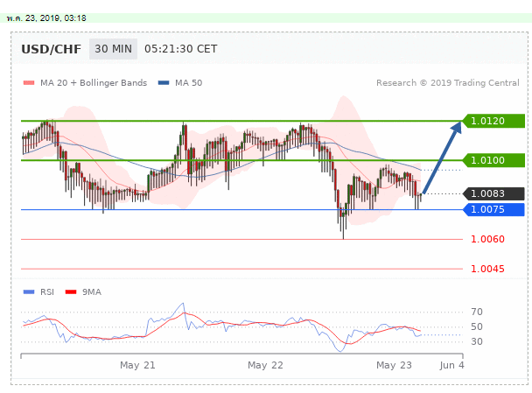Viewport: 532px width, 393px height.
Task: Click the red MA 20 legend swatch
Action: 29,83
